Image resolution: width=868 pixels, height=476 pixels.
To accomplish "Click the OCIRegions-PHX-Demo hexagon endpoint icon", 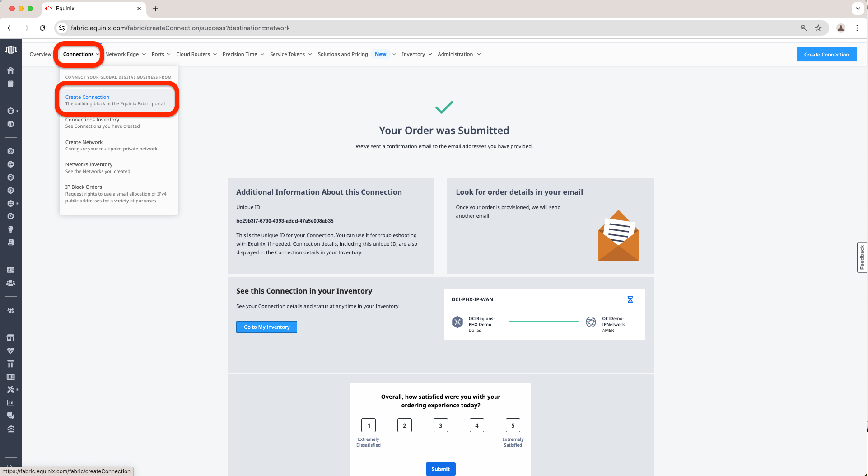I will point(457,322).
